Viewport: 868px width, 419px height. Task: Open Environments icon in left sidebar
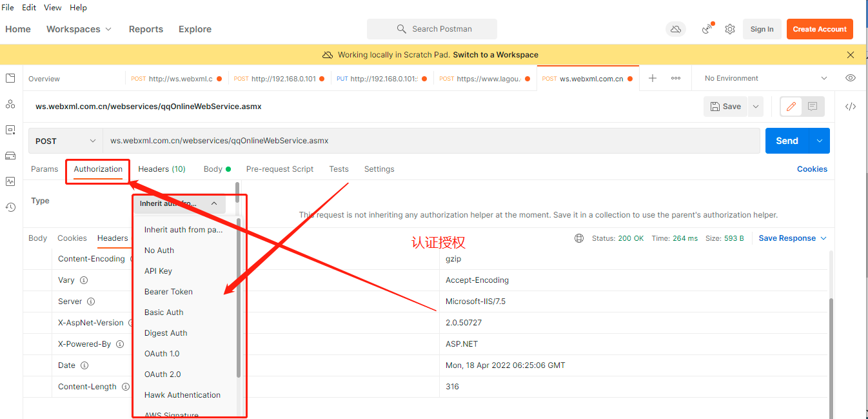[x=10, y=130]
